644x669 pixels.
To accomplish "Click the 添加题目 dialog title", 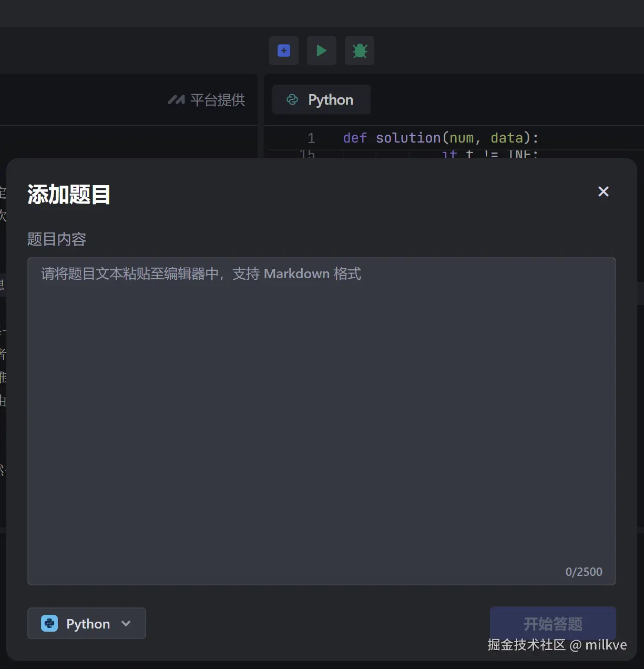I will [69, 194].
